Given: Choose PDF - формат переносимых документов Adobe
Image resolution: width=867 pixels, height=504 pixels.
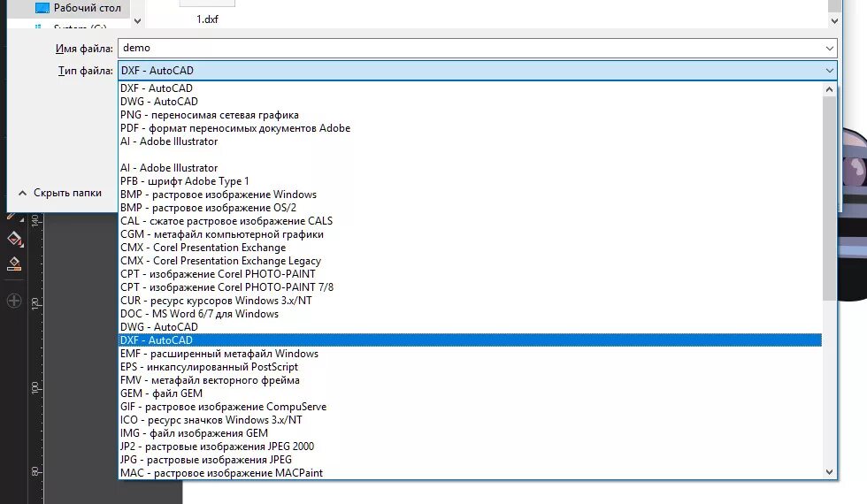Looking at the screenshot, I should (470, 128).
